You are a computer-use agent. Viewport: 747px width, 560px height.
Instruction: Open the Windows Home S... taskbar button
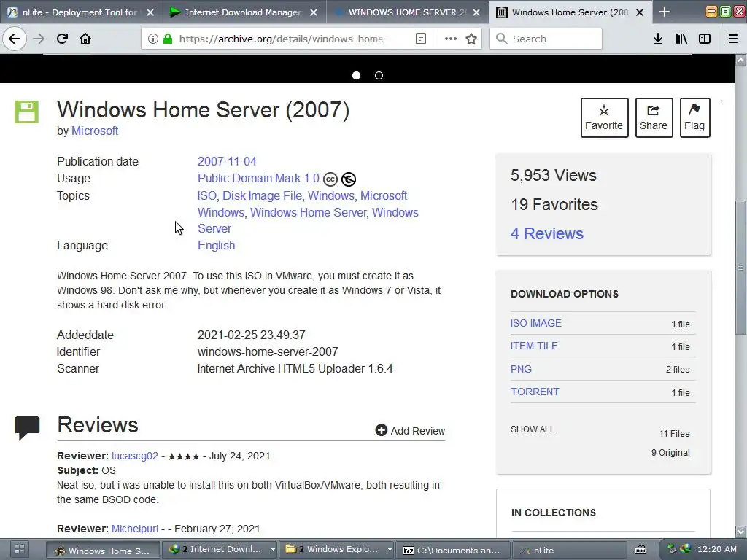pos(102,550)
